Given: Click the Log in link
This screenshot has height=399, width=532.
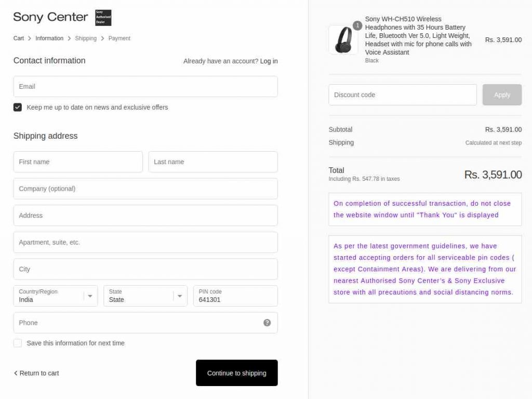Looking at the screenshot, I should 269,61.
